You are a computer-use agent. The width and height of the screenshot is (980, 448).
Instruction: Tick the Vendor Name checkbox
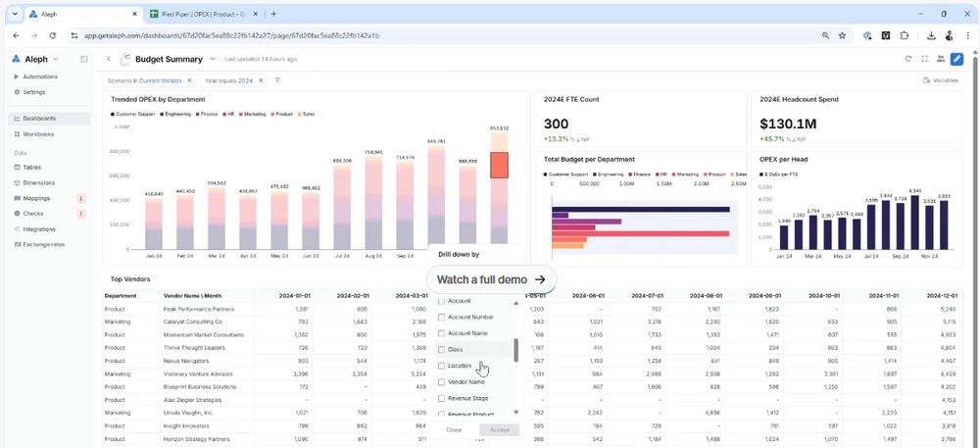click(x=442, y=382)
